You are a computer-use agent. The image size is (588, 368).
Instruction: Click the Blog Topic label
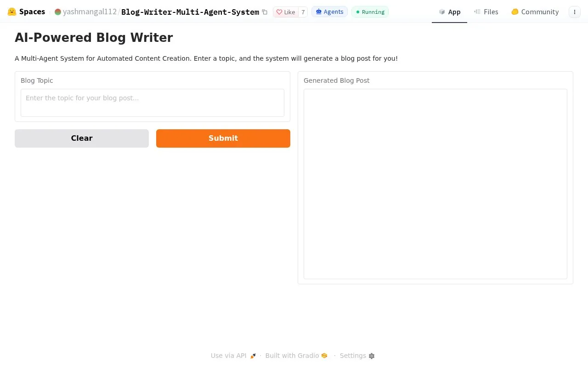[x=37, y=80]
